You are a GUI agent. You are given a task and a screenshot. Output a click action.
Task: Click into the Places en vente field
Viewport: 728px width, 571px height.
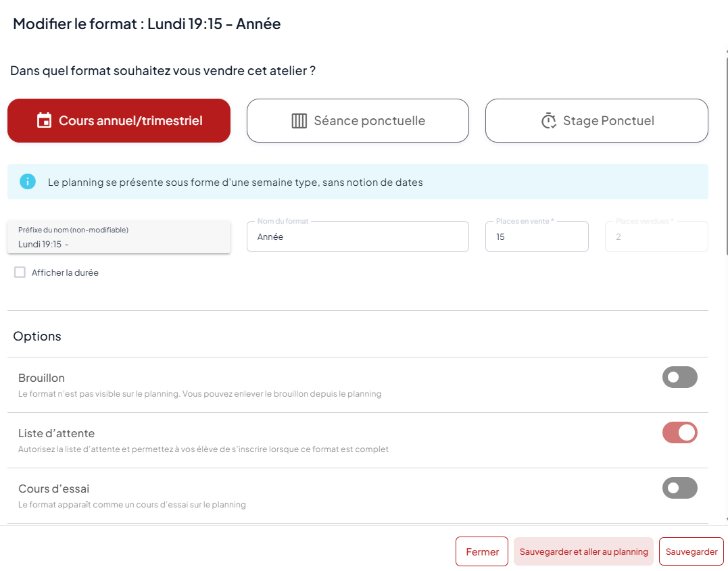tap(536, 237)
